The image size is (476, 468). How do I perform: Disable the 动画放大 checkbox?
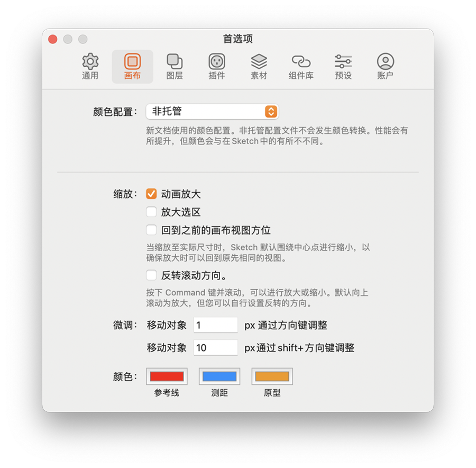coord(151,194)
